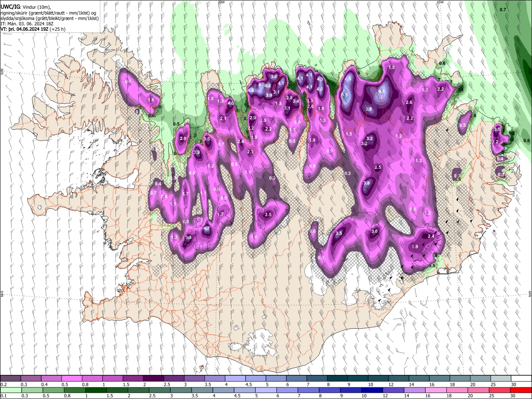Select the rain legend swatch from 0.5 to 0.8
Viewport: 532px width, 399px height.
[53, 390]
